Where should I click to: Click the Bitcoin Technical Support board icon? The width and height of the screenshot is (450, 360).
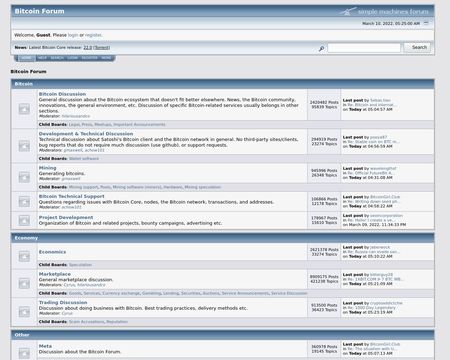pyautogui.click(x=24, y=201)
